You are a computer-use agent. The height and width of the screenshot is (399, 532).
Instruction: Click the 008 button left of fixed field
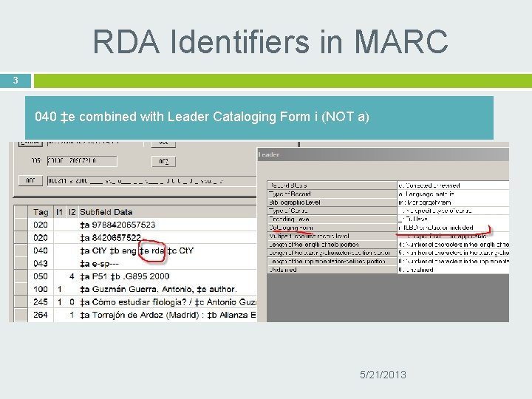coord(30,180)
